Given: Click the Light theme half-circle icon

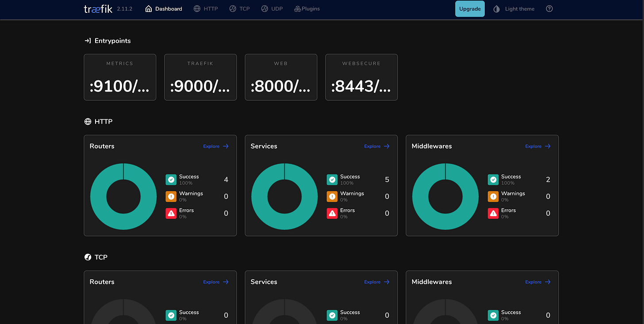Looking at the screenshot, I should click(497, 9).
